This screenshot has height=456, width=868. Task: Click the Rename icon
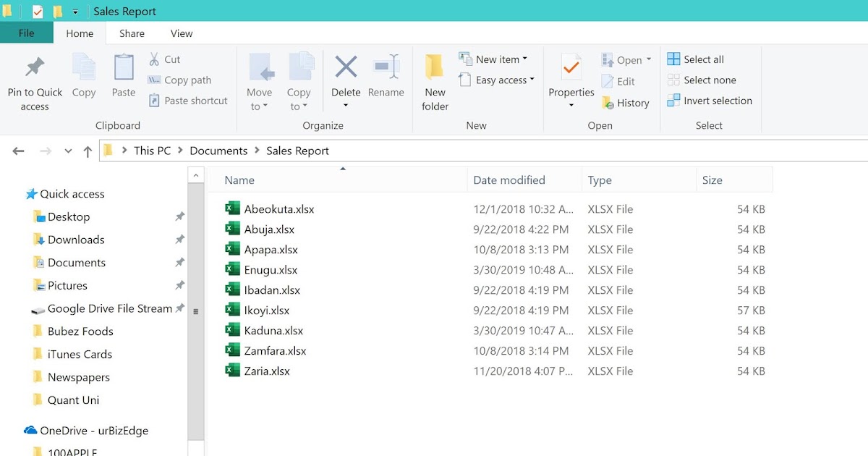(x=386, y=76)
